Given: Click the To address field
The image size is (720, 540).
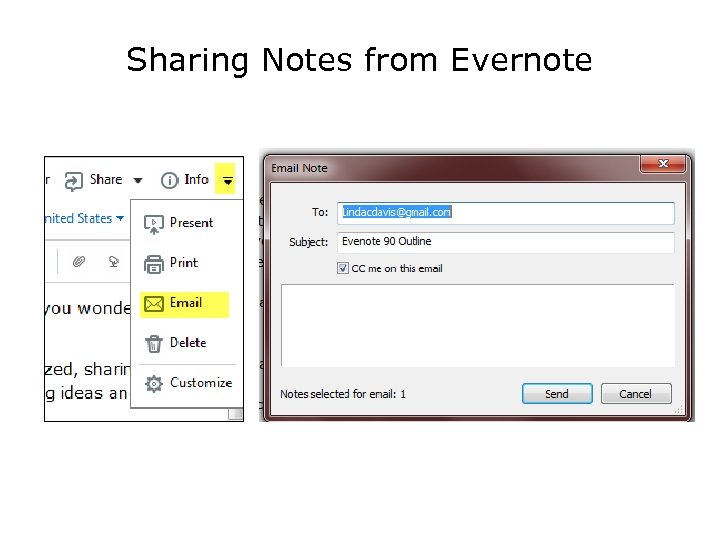Looking at the screenshot, I should [506, 213].
